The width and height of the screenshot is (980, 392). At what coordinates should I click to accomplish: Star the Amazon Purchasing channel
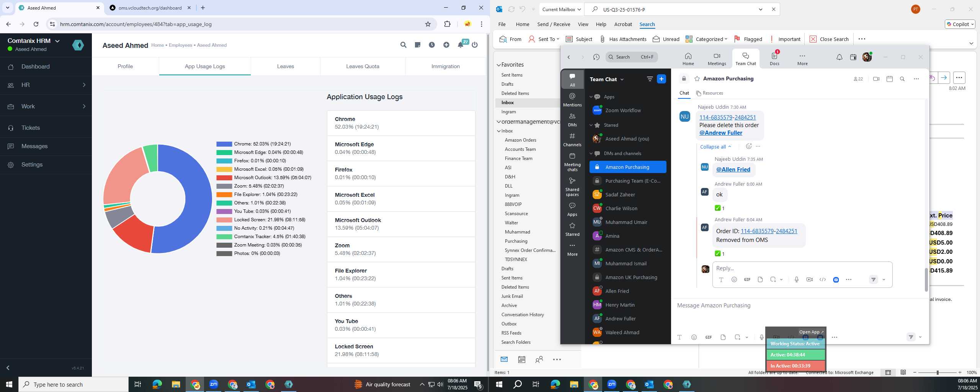[697, 78]
